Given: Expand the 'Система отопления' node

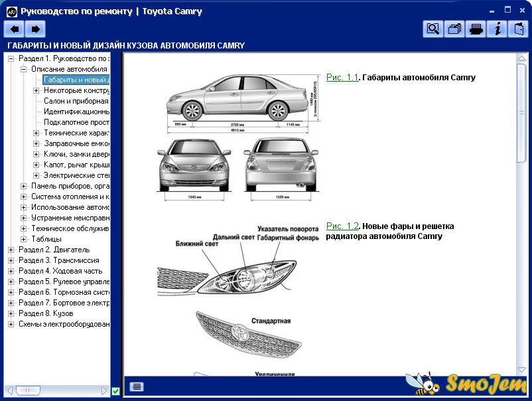Looking at the screenshot, I should (x=23, y=197).
